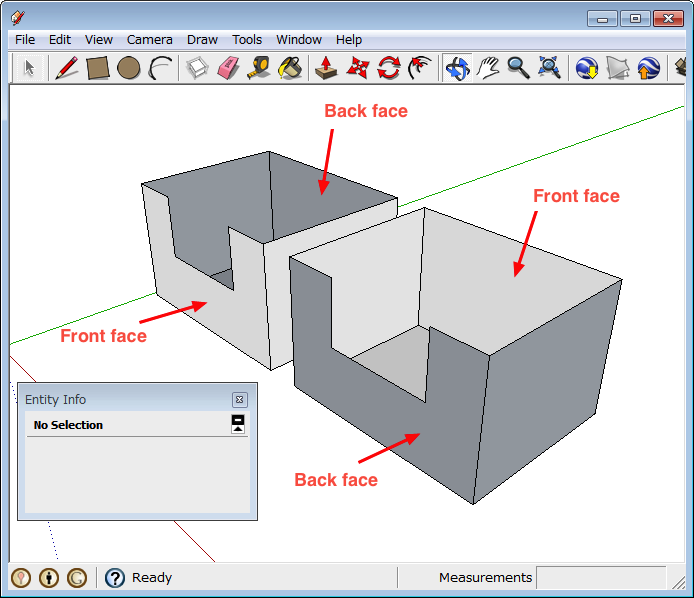Open the View menu
Viewport: 694px width, 598px height.
(x=99, y=40)
